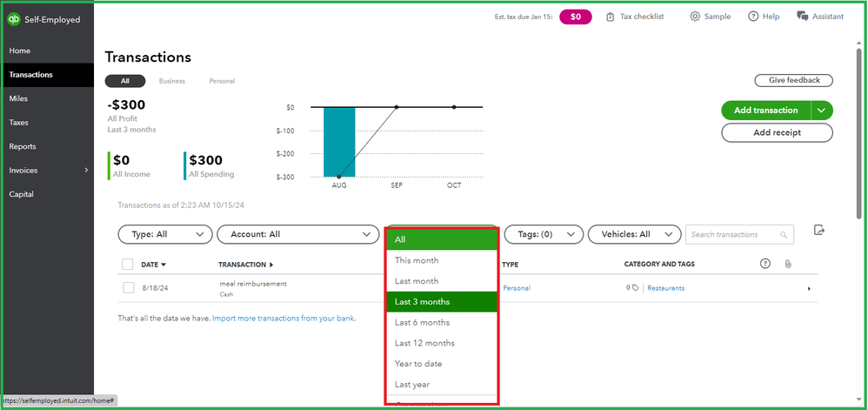868x410 pixels.
Task: Click the magnifier in Search transactions
Action: pyautogui.click(x=784, y=235)
